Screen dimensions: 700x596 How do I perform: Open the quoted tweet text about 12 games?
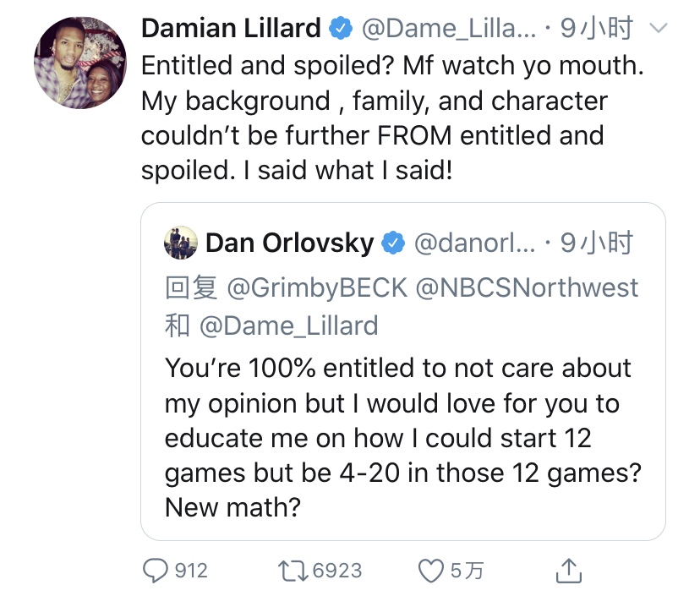click(402, 438)
